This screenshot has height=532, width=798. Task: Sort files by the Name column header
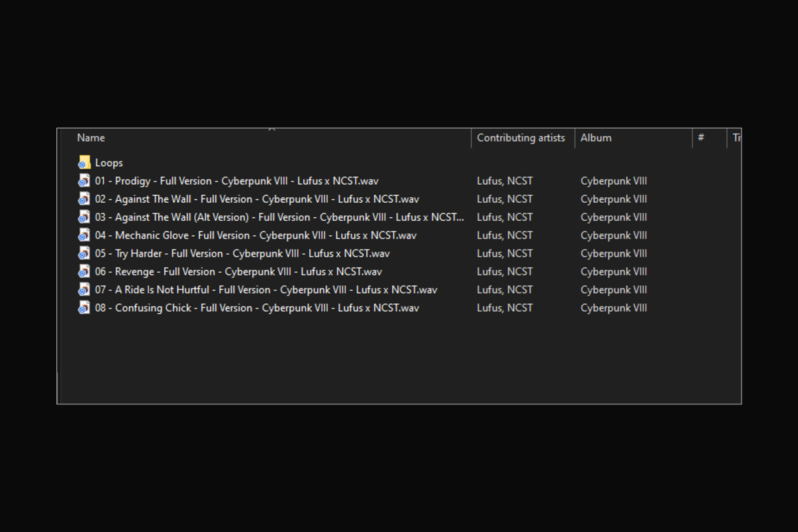point(91,138)
